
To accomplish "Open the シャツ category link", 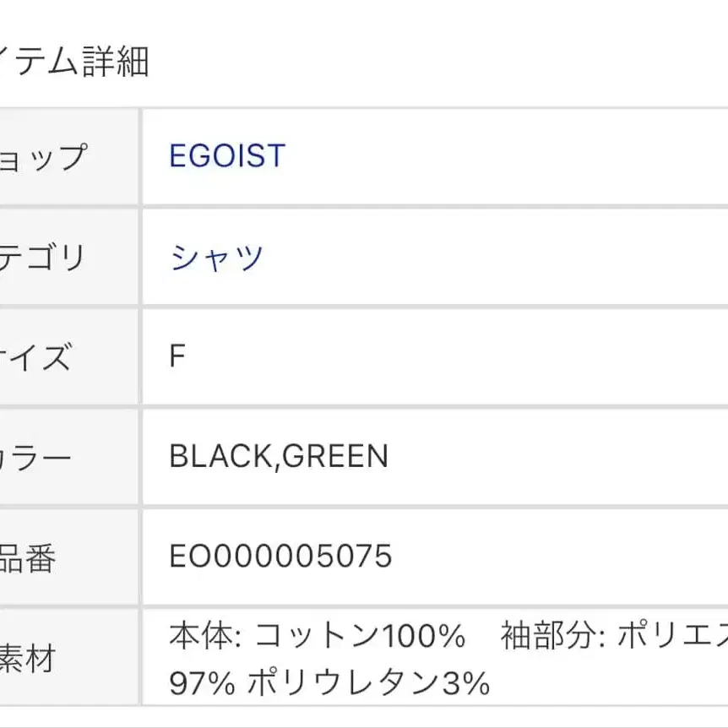I will 217,257.
